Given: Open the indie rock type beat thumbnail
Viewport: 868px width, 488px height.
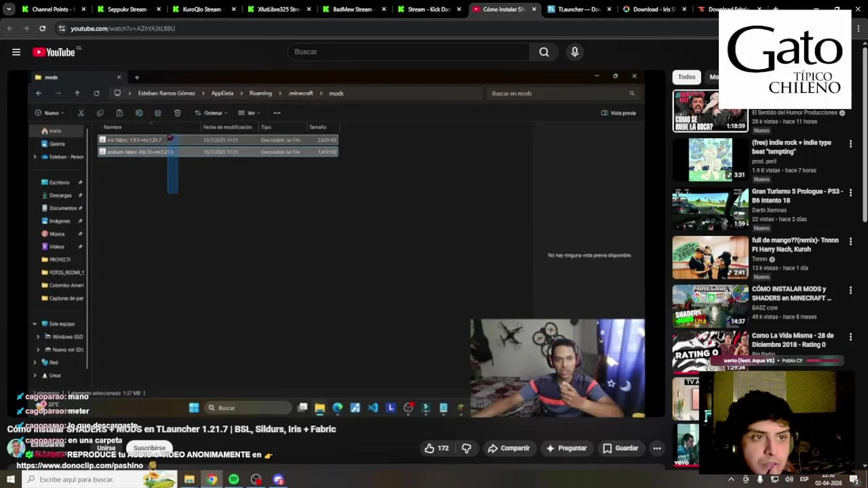Looking at the screenshot, I should pyautogui.click(x=710, y=160).
